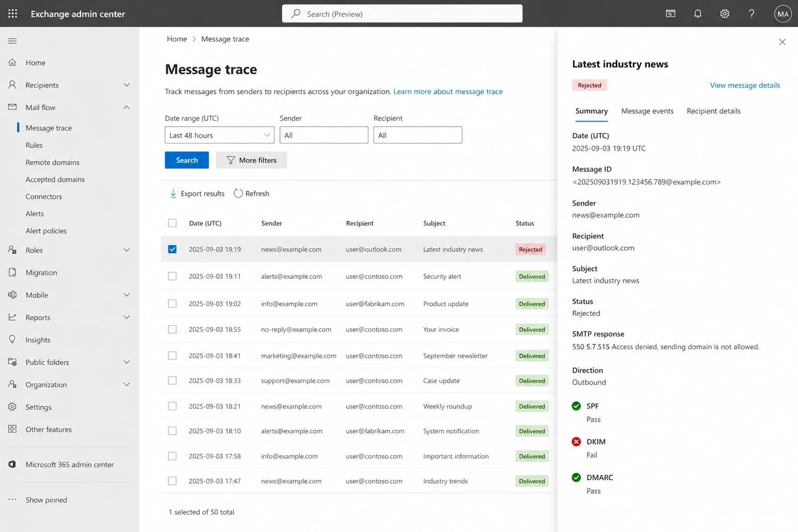Click the Migration icon in sidebar
The width and height of the screenshot is (798, 532).
(x=12, y=272)
